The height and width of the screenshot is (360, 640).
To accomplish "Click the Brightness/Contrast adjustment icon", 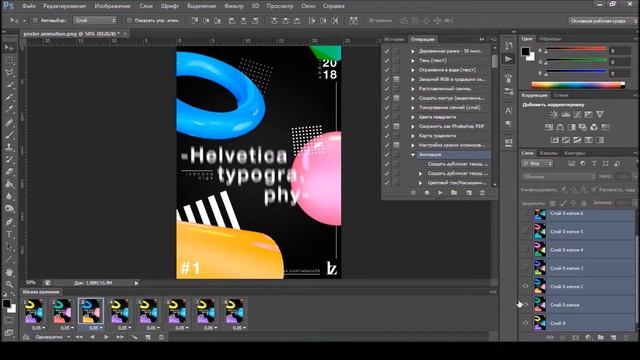I will coord(554,115).
